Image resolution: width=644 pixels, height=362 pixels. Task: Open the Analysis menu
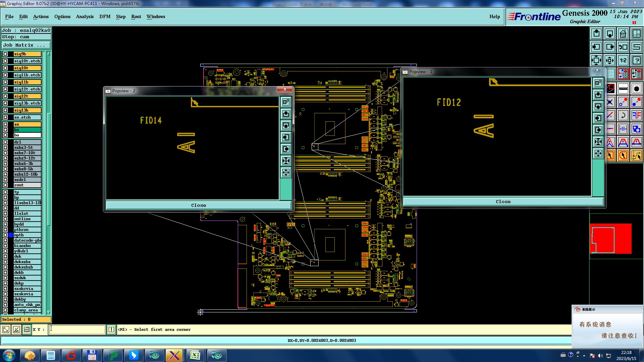coord(85,16)
